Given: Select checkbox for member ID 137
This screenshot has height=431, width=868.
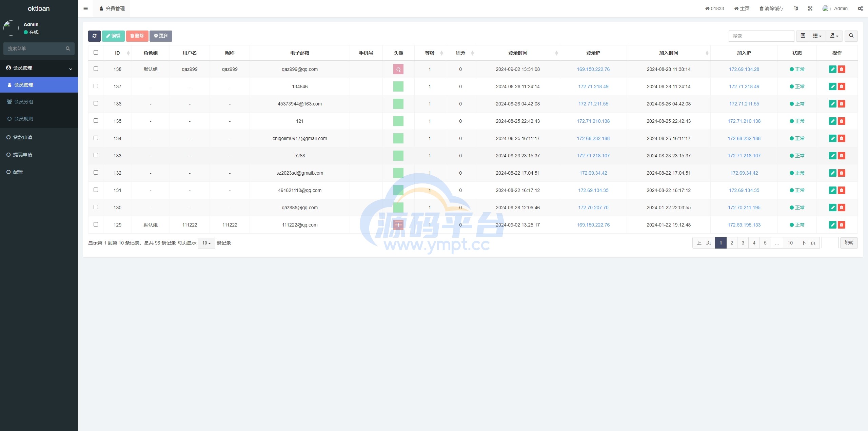Looking at the screenshot, I should tap(96, 86).
